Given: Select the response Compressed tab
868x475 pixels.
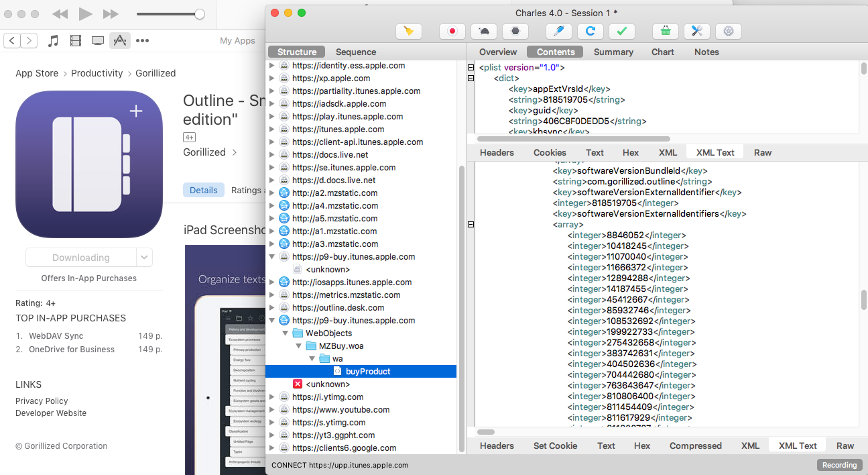Looking at the screenshot, I should point(696,445).
